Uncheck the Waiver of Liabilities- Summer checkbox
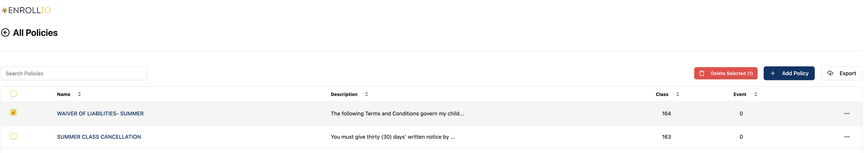Image resolution: width=868 pixels, height=153 pixels. (x=14, y=113)
